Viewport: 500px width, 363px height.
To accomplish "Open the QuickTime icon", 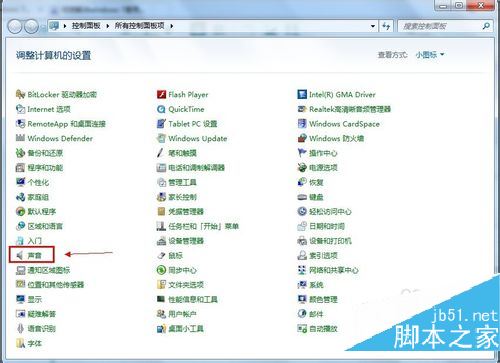I will pyautogui.click(x=161, y=109).
